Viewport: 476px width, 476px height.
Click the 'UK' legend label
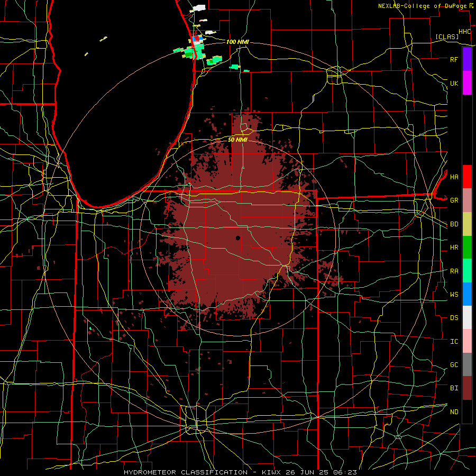[x=454, y=83]
